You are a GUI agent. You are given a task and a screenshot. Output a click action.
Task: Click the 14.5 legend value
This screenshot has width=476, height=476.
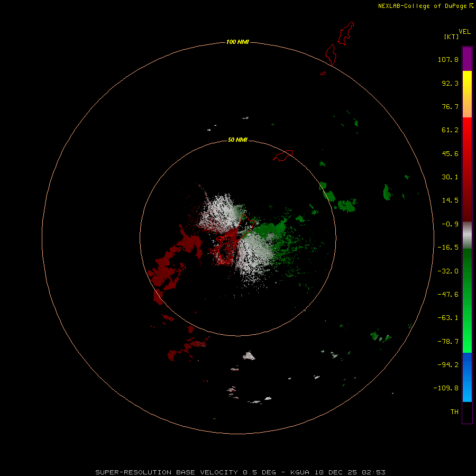[x=450, y=200]
